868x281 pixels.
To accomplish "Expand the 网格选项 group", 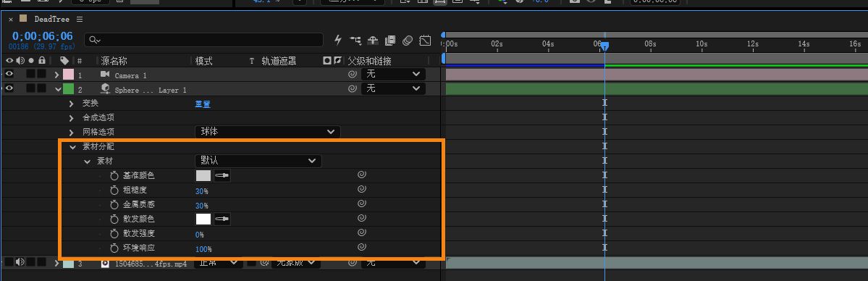I will [x=72, y=132].
